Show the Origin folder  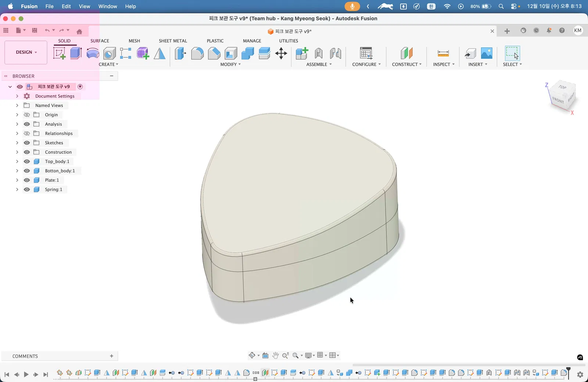(x=27, y=115)
